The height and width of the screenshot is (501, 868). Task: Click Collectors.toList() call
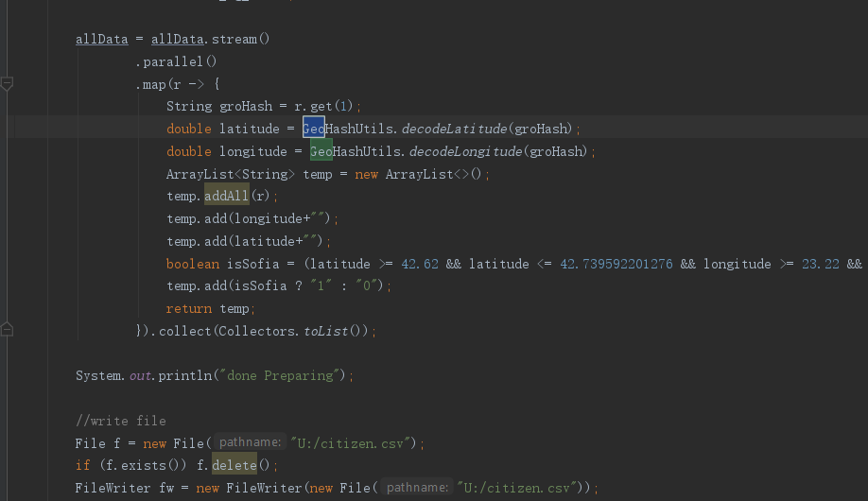tap(293, 331)
